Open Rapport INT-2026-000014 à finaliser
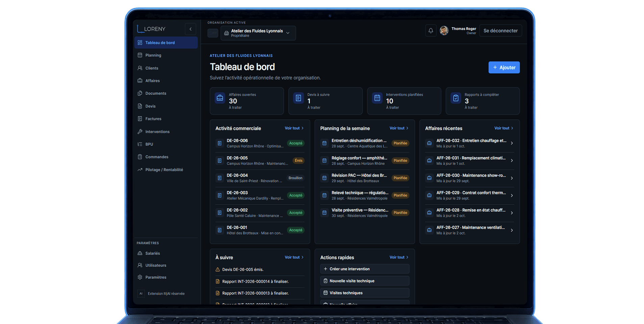This screenshot has height=324, width=644. click(x=260, y=281)
